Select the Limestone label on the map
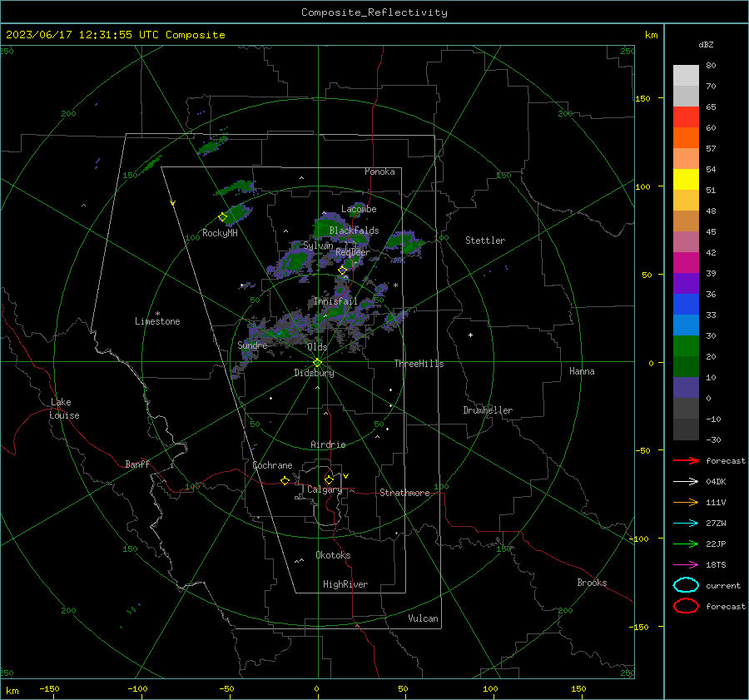This screenshot has height=700, width=749. 157,321
